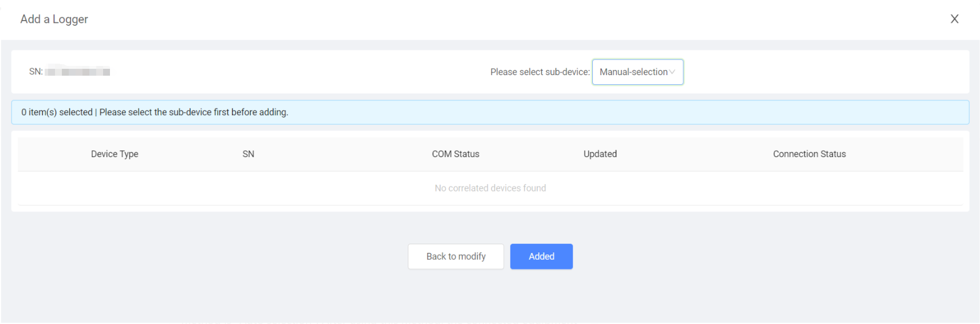Click the "0 item(s) selected" counter text

[57, 112]
